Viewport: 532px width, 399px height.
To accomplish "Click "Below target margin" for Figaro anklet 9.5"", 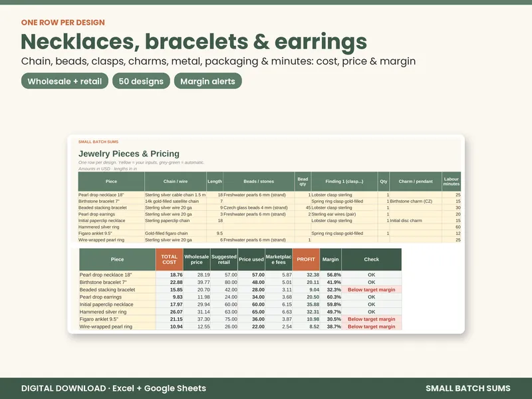I will coord(372,319).
